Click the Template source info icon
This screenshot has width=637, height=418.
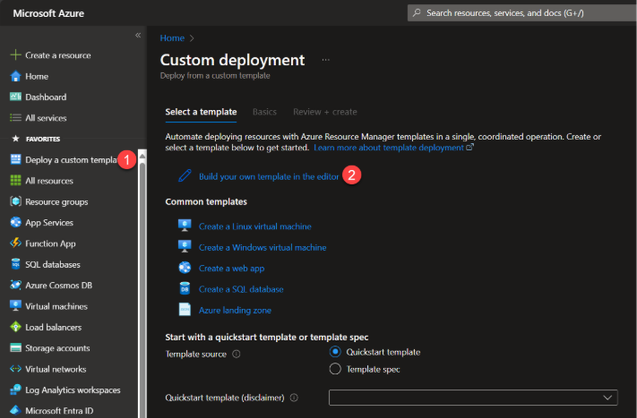click(x=236, y=354)
